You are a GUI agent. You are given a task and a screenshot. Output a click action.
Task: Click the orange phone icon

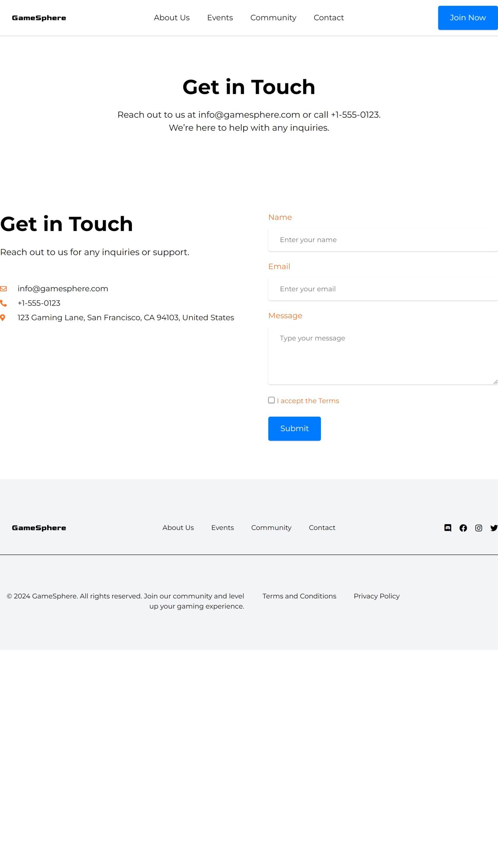3,303
